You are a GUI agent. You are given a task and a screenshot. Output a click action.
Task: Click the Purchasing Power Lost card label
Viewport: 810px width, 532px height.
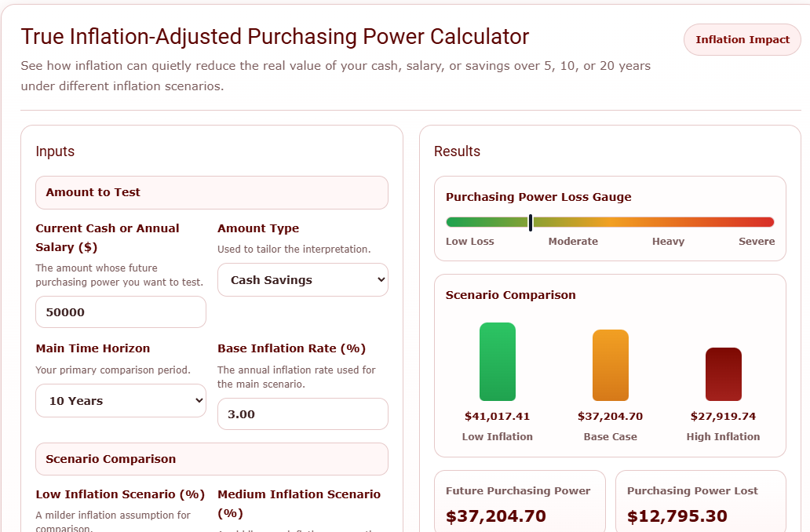tap(693, 490)
